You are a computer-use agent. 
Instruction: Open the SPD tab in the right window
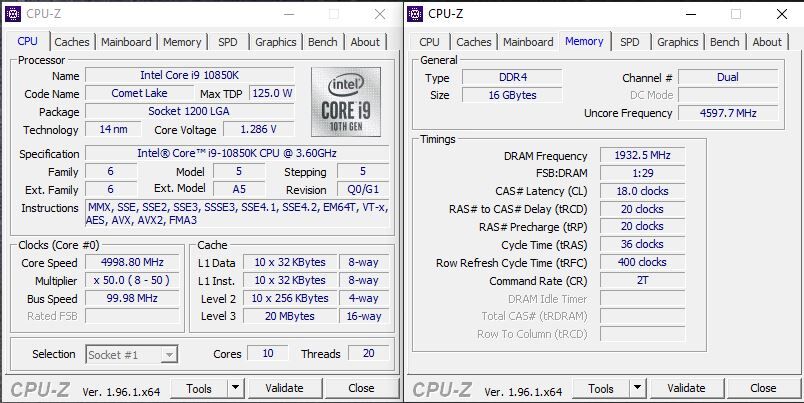tap(630, 42)
